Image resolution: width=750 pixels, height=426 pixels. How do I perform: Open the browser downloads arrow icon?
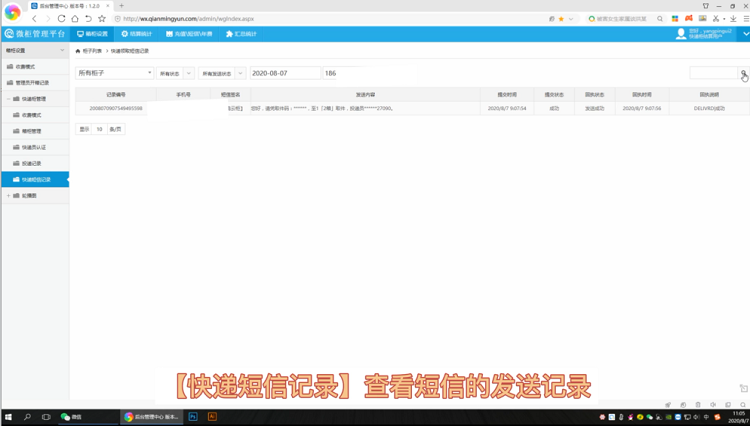[x=733, y=19]
